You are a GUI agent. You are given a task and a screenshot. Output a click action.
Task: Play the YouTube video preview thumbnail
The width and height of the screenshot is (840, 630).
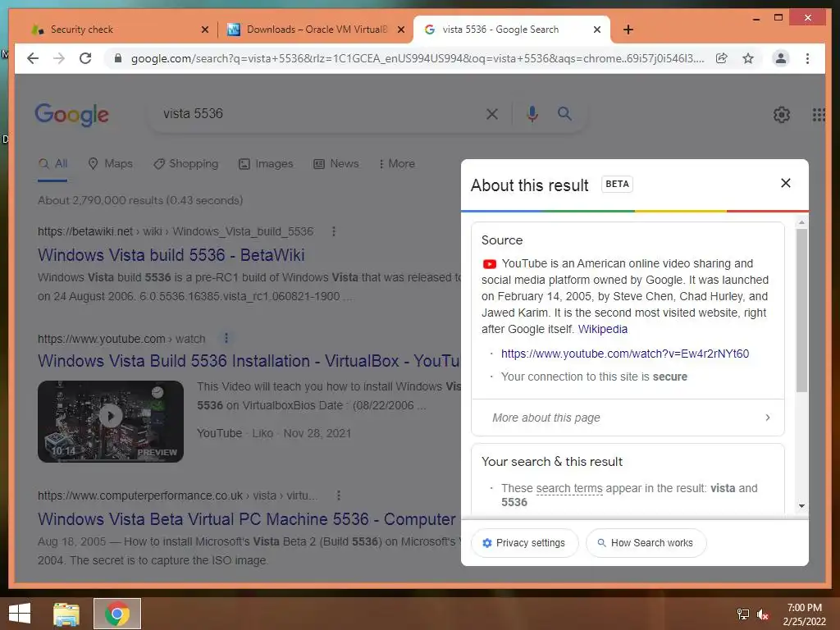(111, 421)
